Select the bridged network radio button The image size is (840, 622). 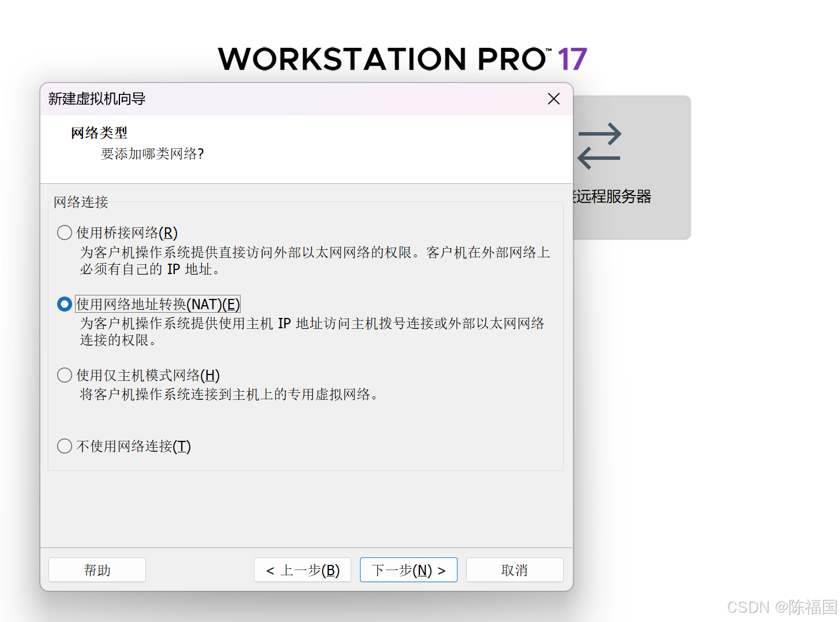[65, 233]
